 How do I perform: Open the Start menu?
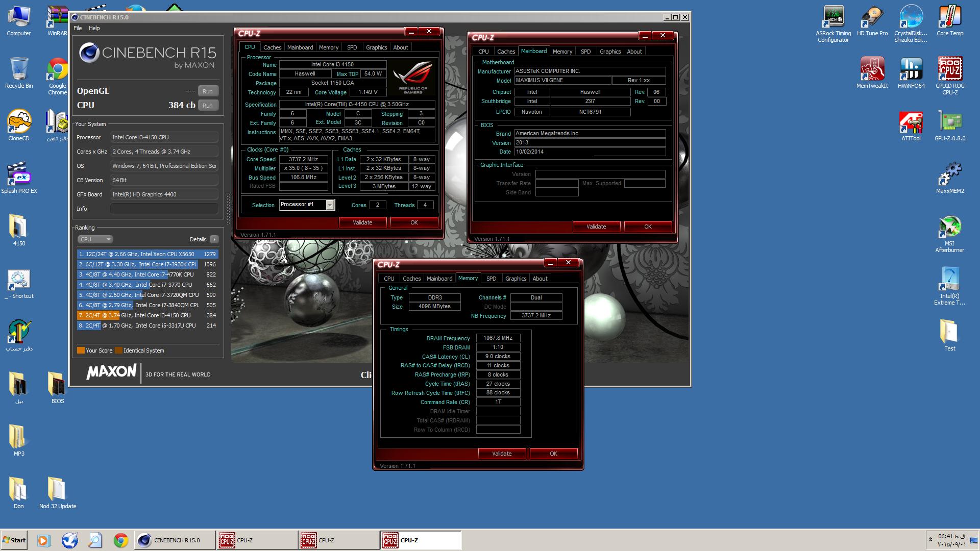pyautogui.click(x=14, y=540)
